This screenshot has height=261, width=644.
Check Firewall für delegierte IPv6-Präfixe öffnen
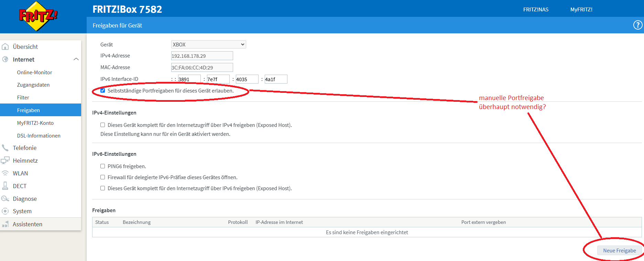point(102,177)
